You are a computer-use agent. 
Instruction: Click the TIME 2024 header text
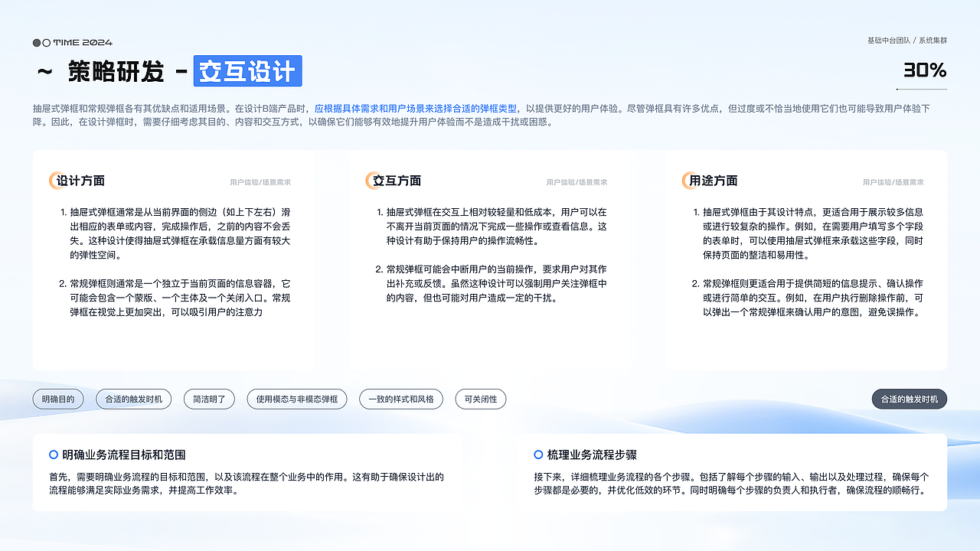click(83, 43)
